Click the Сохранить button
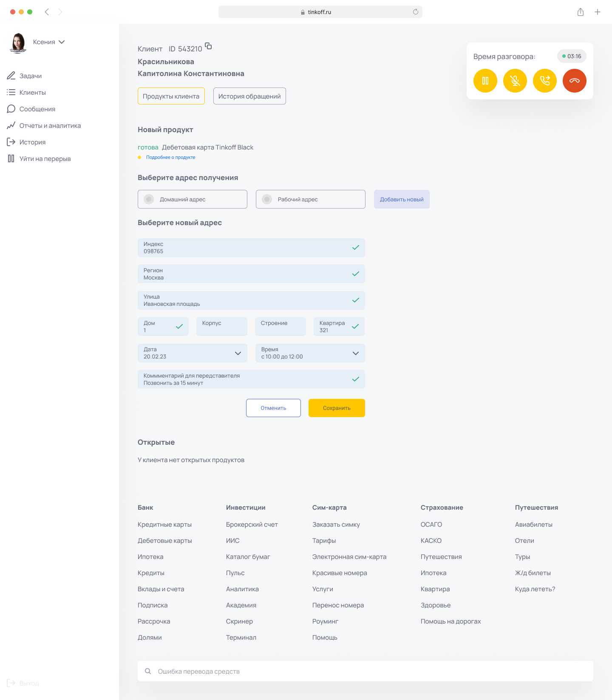This screenshot has height=700, width=612. 337,408
